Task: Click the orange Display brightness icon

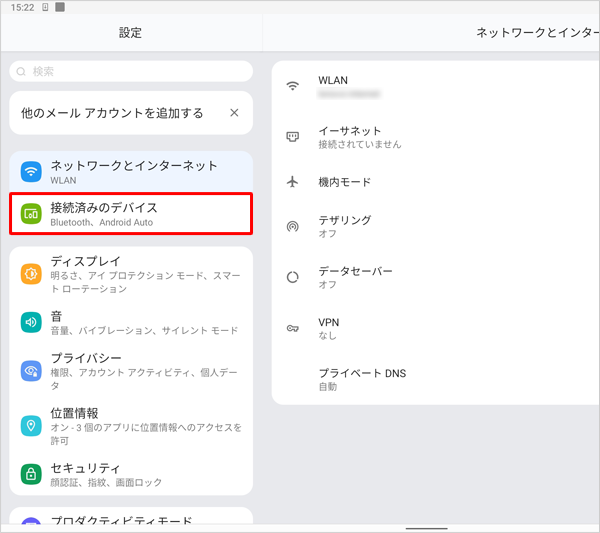Action: [31, 274]
